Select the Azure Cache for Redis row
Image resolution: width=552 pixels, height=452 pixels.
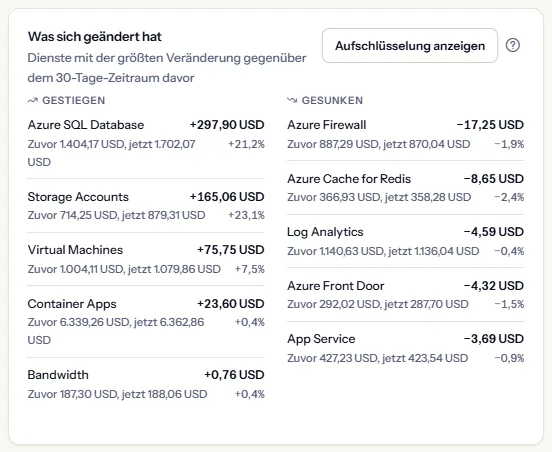click(x=406, y=188)
